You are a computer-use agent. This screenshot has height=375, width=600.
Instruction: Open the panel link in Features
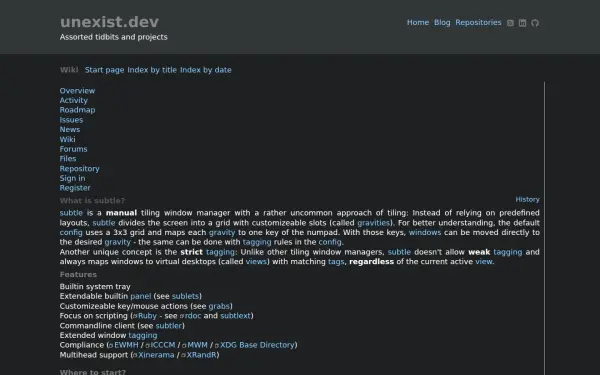141,296
